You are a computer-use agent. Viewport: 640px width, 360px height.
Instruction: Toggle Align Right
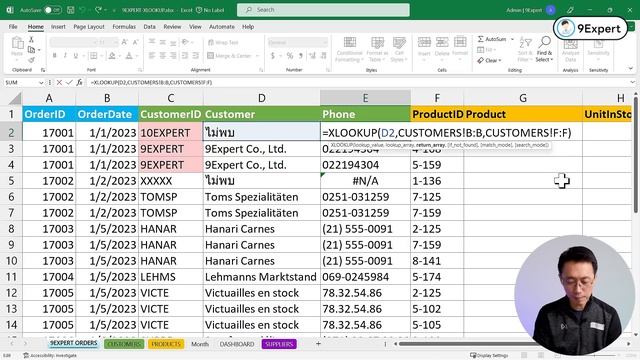click(x=173, y=56)
